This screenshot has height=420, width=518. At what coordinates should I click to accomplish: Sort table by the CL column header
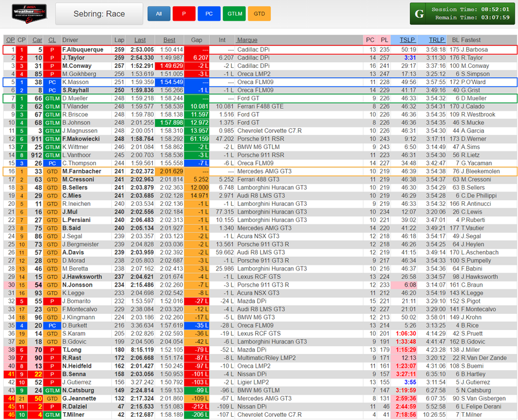click(52, 40)
